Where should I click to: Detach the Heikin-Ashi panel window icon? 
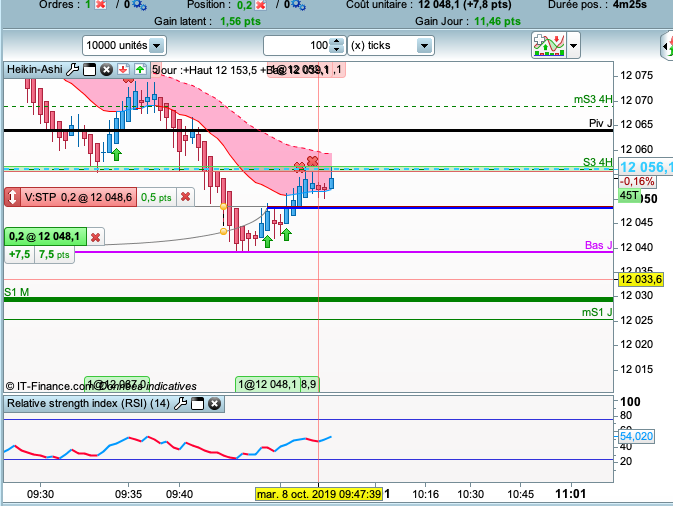point(89,70)
